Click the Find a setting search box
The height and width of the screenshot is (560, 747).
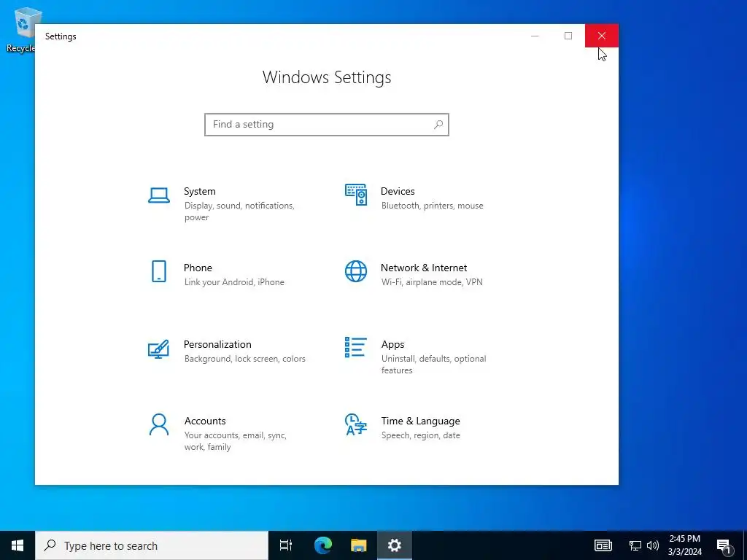[x=327, y=124]
